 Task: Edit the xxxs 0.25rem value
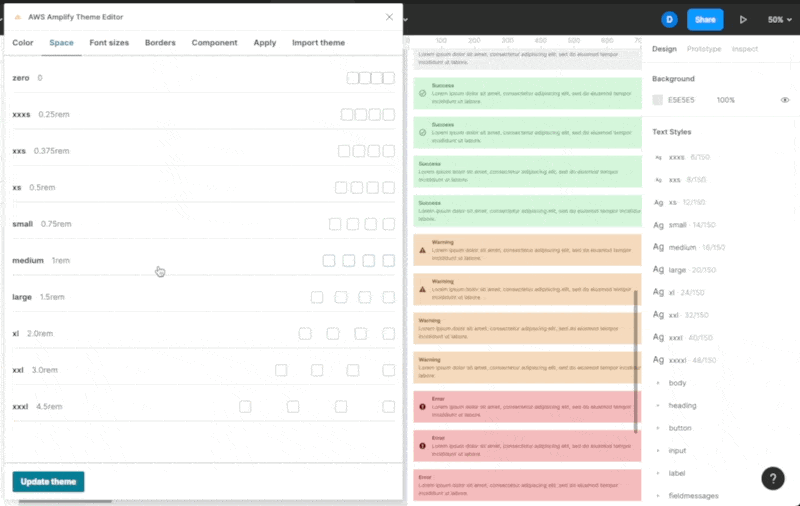tap(54, 115)
